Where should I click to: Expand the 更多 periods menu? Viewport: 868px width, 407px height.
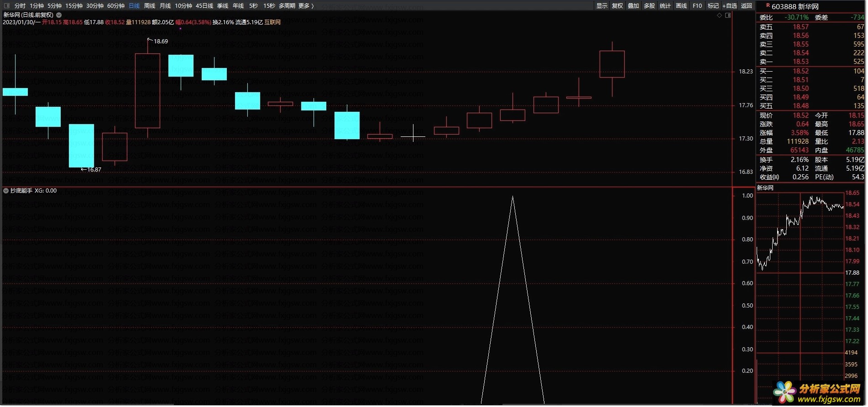click(306, 6)
